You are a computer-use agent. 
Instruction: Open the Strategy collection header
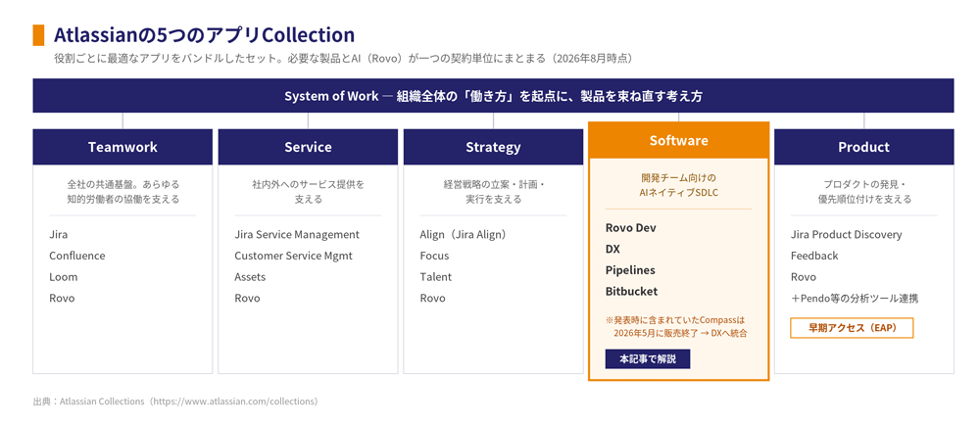[x=493, y=147]
